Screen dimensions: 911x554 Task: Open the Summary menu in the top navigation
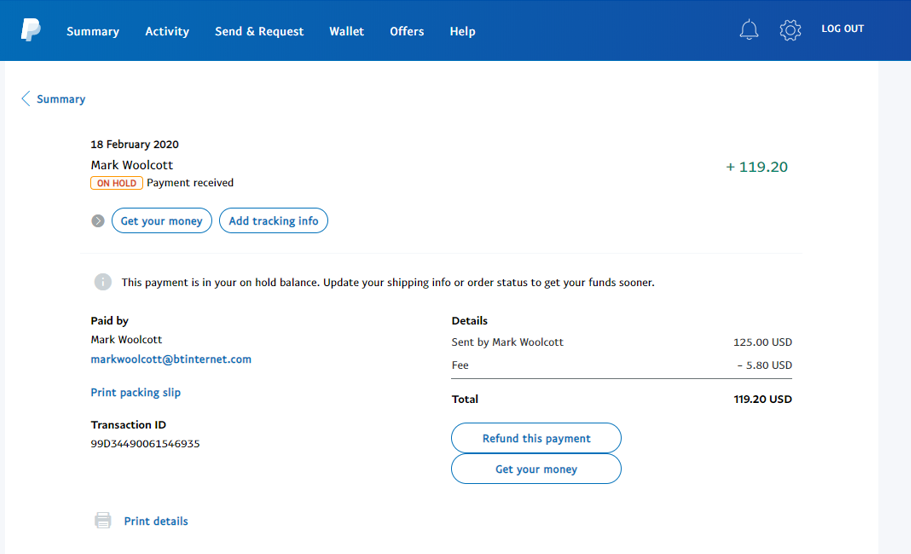[93, 31]
